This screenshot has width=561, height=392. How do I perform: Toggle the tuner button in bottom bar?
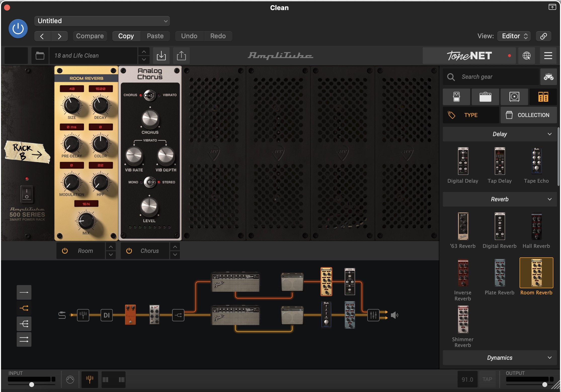(90, 379)
